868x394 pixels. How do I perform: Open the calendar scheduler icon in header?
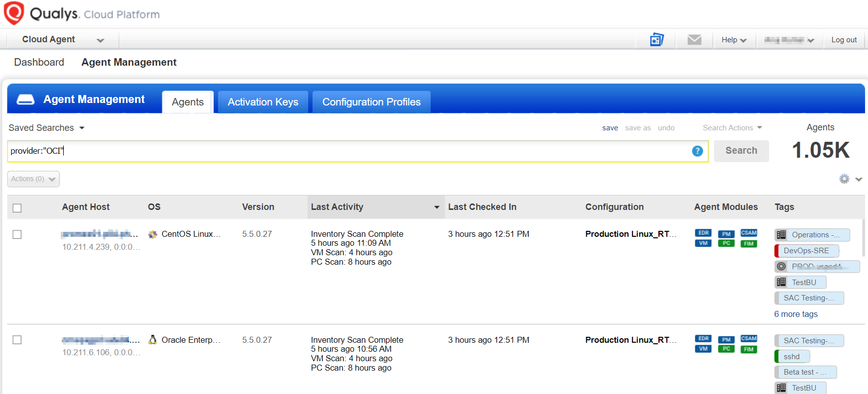pyautogui.click(x=657, y=40)
